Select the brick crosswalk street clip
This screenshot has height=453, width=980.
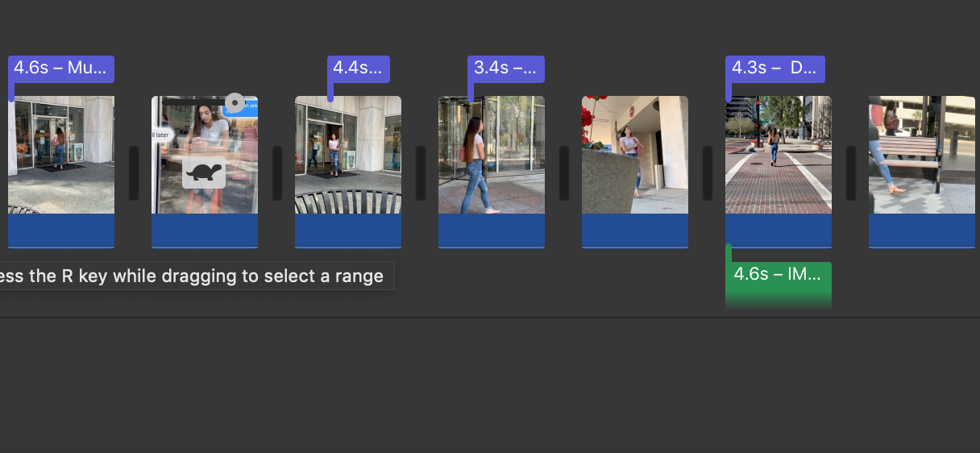(x=779, y=155)
